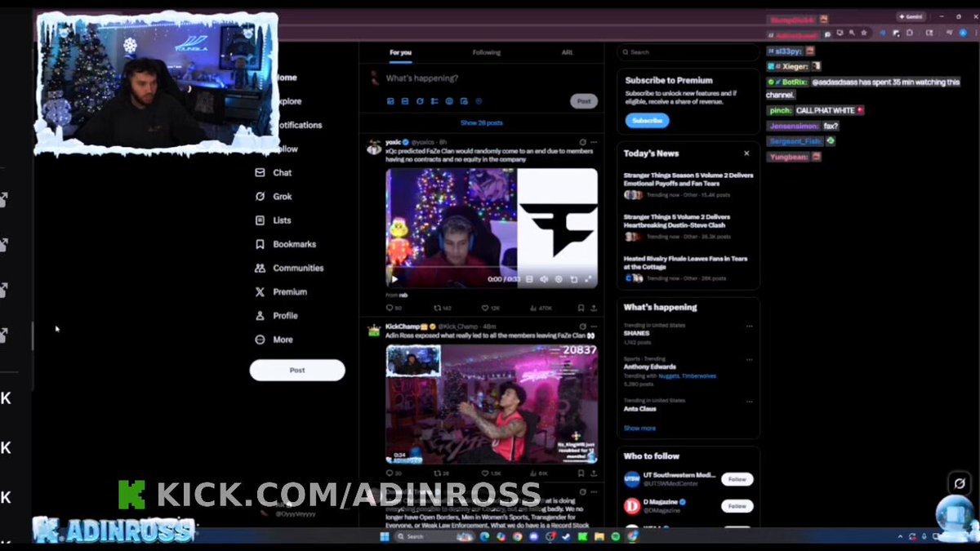Click Show 28 posts link

point(482,123)
